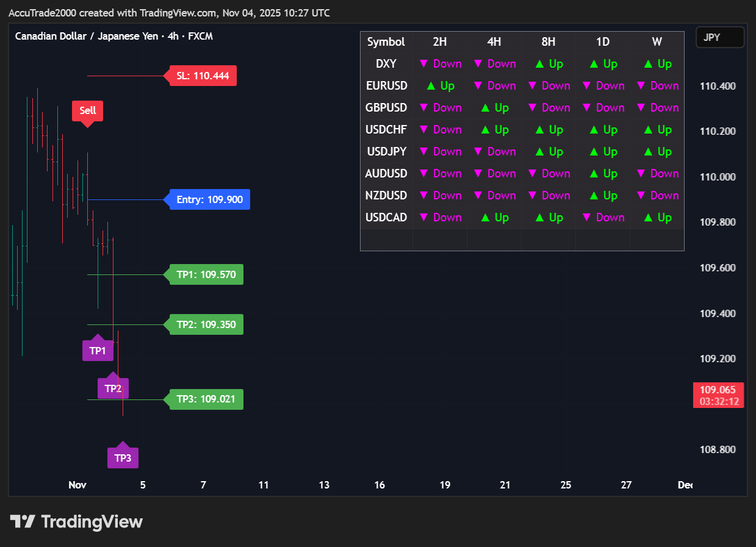This screenshot has width=756, height=547.
Task: Click the 110.400 value on price scale
Action: coord(718,86)
